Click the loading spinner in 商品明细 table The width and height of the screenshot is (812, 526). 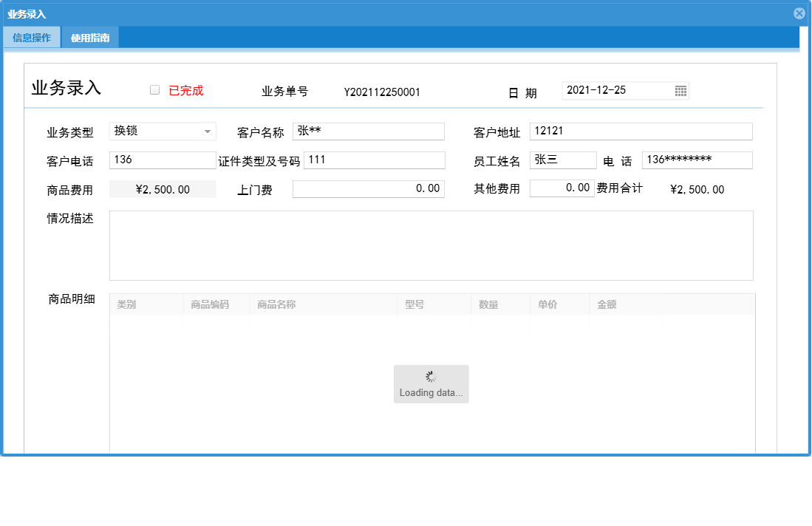[x=431, y=378]
